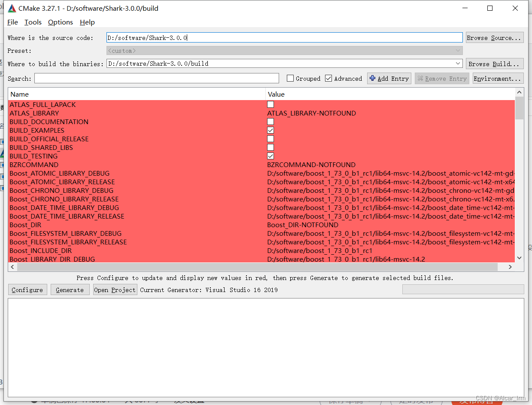This screenshot has height=405, width=532.
Task: Select the Boost_ATOMIC_LIBRARY_RELEASE row name
Action: pos(62,182)
